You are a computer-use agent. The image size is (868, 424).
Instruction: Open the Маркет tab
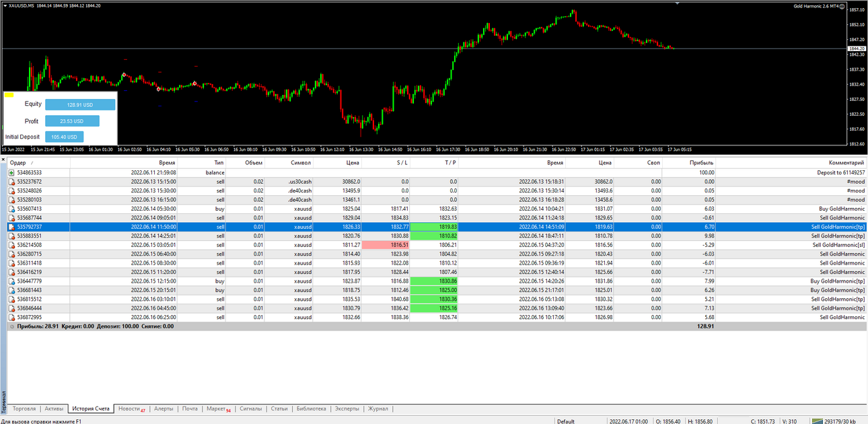coord(219,409)
